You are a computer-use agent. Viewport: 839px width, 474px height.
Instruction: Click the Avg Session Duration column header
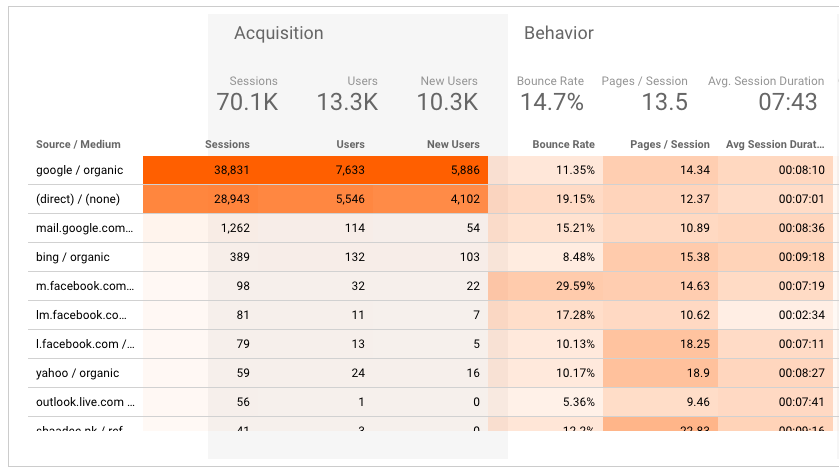point(775,145)
